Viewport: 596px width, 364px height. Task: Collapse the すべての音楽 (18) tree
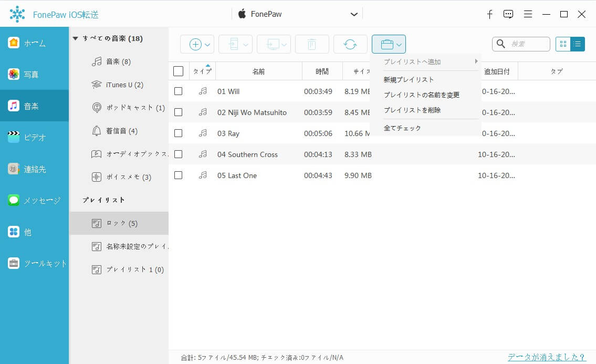(75, 38)
